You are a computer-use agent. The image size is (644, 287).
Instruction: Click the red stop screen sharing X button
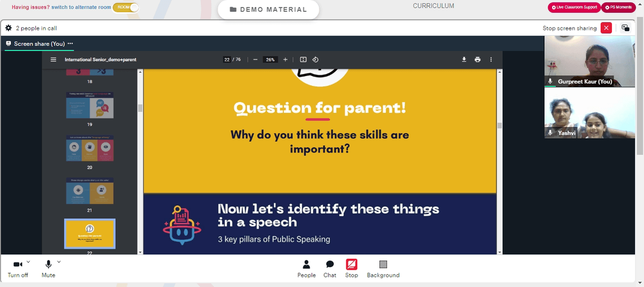606,28
